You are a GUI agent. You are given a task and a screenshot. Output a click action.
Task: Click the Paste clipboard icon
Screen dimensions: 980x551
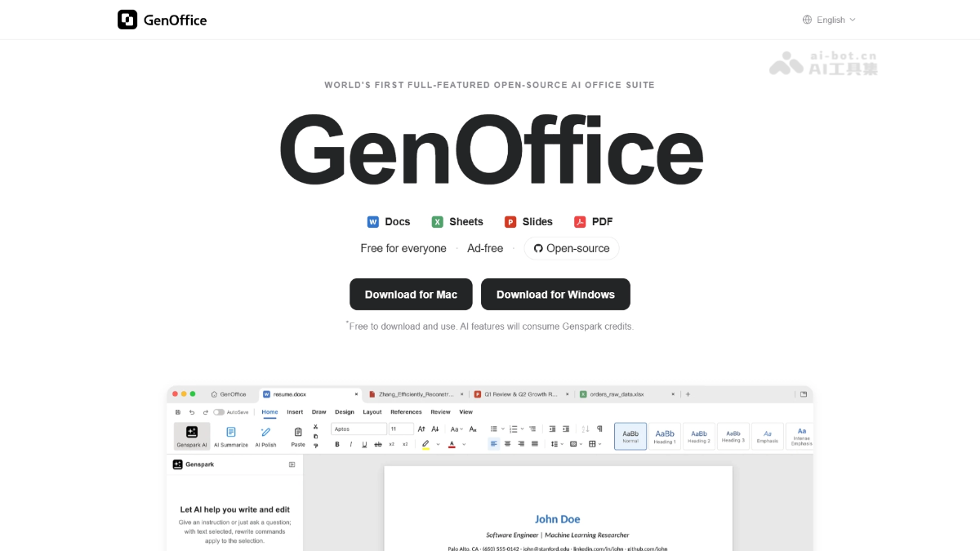click(298, 432)
